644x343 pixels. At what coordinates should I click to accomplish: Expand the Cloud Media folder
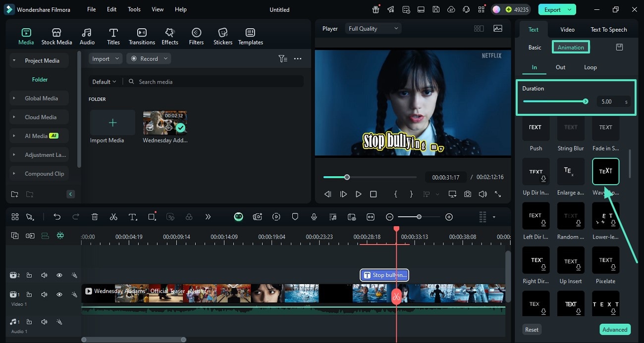click(x=14, y=117)
